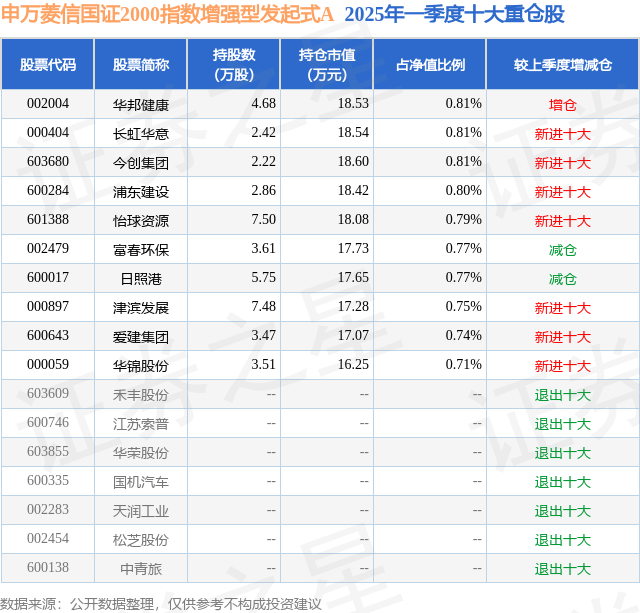This screenshot has width=640, height=613.
Task: Click the 增仓 status for 华邦健康
Action: click(x=562, y=105)
